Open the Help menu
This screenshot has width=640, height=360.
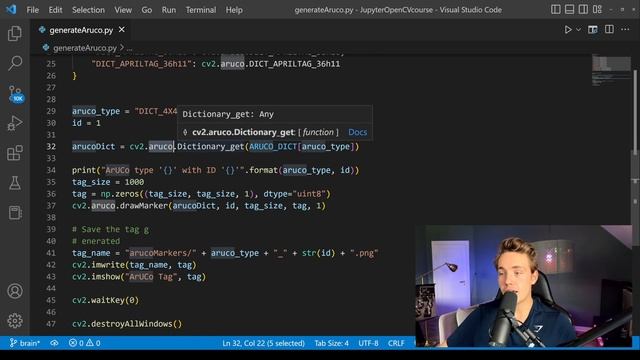pos(234,10)
